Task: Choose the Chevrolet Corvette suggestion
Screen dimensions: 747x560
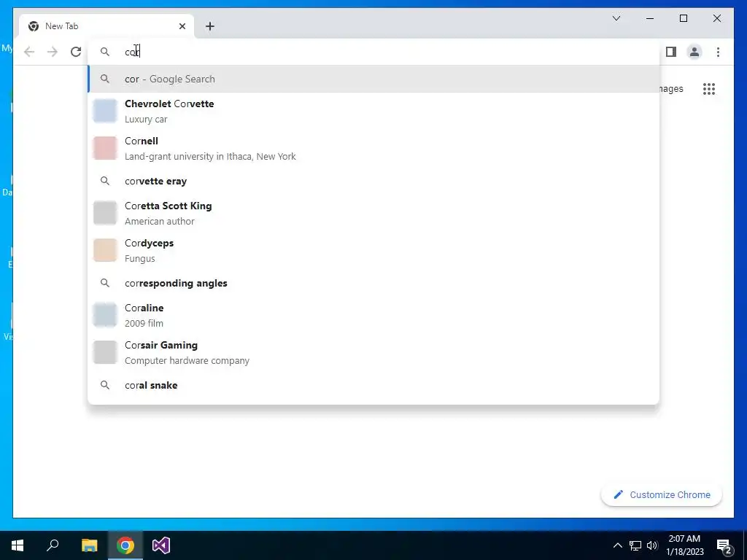Action: coord(374,112)
